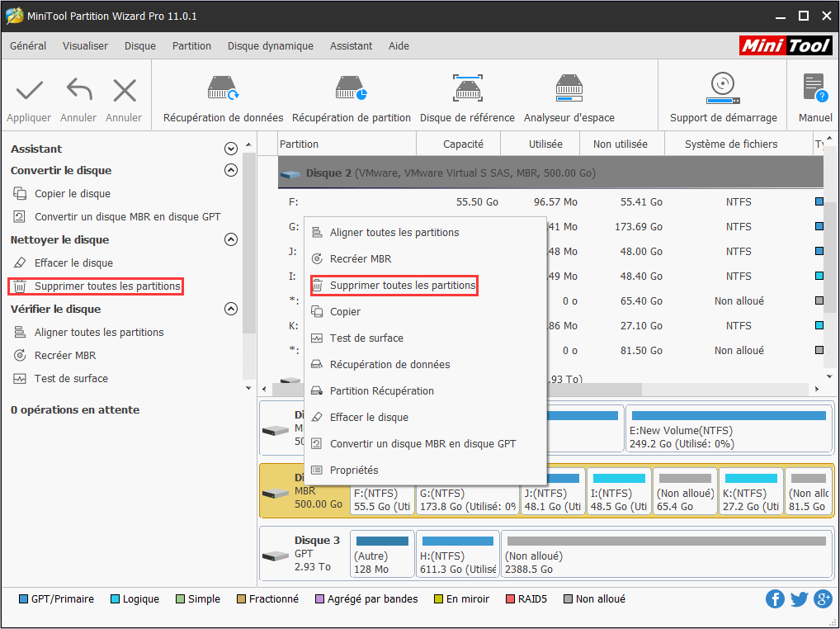Click the MiniTool logo

(x=786, y=45)
